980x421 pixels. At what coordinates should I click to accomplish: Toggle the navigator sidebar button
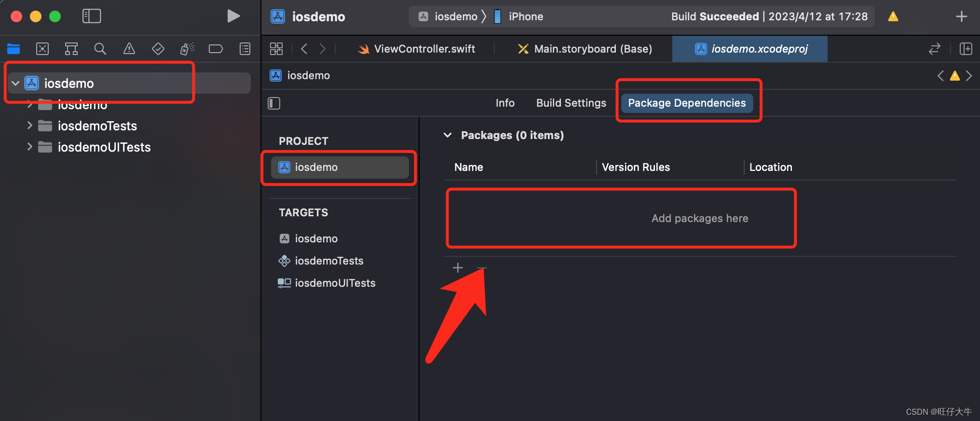92,16
